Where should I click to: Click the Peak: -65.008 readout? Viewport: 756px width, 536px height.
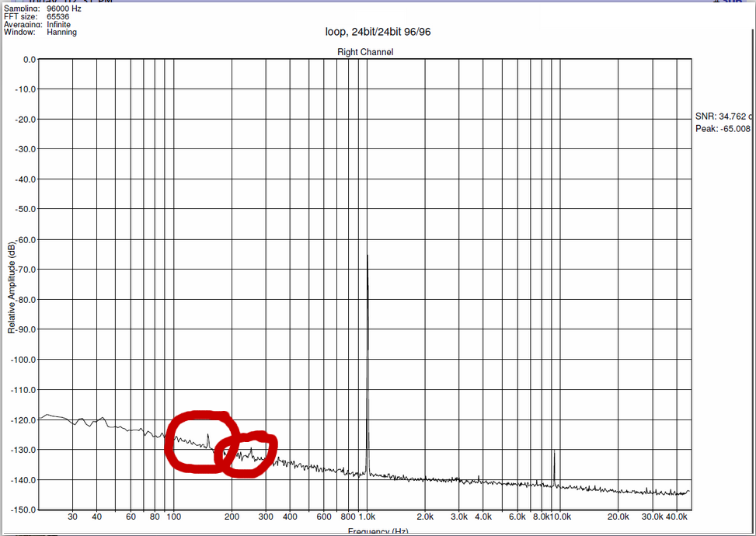coord(723,129)
